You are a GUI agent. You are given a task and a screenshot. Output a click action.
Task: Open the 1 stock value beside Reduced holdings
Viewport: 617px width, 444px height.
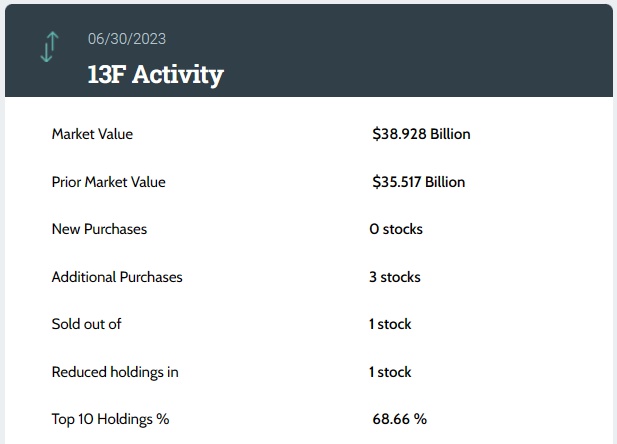coord(390,372)
